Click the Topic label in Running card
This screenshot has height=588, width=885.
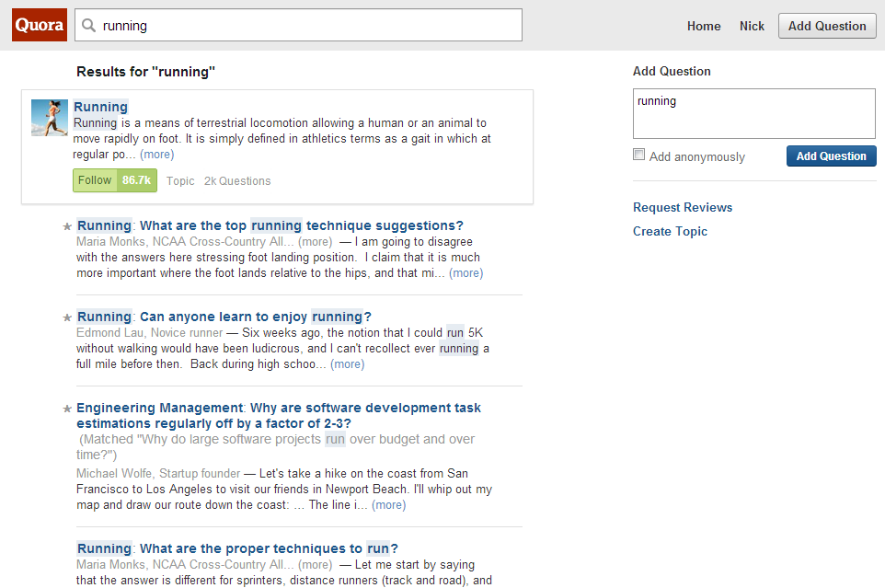(180, 181)
